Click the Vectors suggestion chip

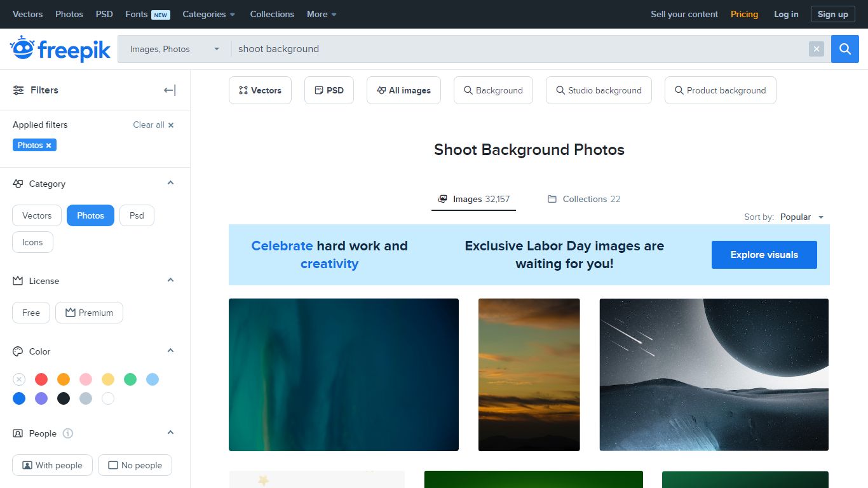(x=260, y=90)
